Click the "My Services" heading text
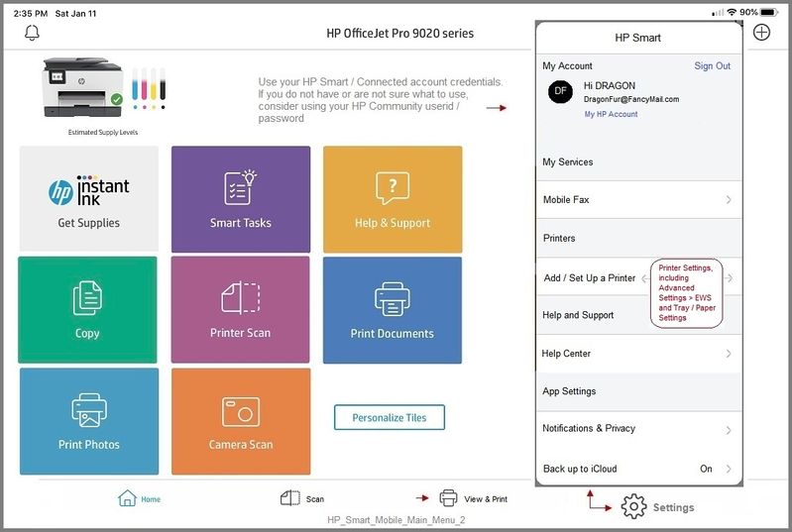792x532 pixels. point(568,162)
